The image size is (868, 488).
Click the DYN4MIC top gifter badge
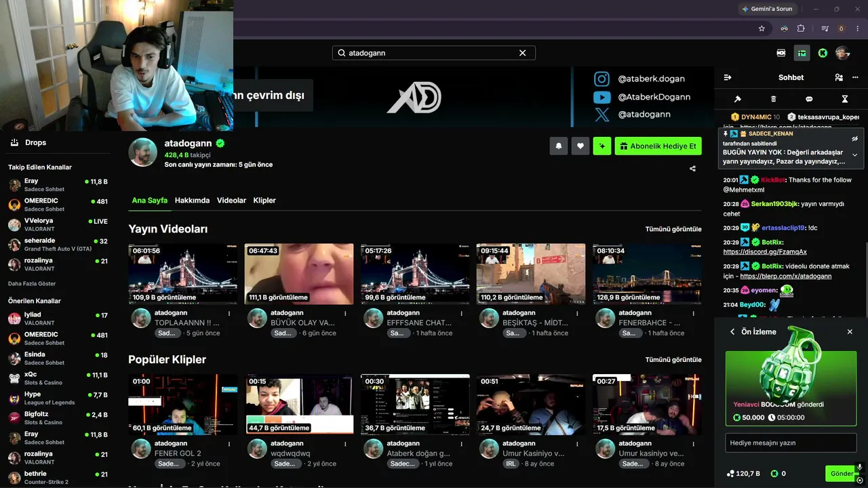(755, 117)
